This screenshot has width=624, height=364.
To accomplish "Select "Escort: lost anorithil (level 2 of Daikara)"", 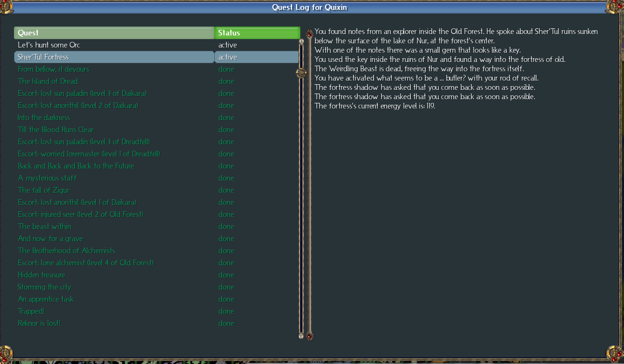I will click(x=114, y=106).
